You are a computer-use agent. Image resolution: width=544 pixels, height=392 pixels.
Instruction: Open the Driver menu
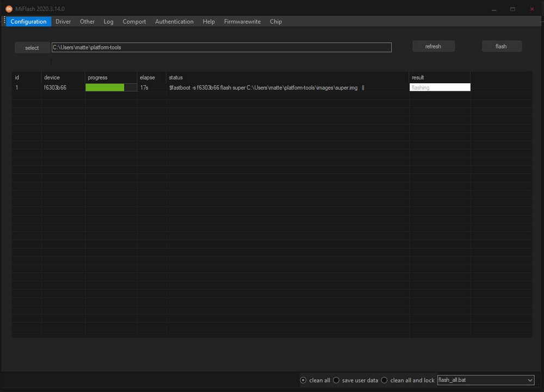click(x=63, y=22)
